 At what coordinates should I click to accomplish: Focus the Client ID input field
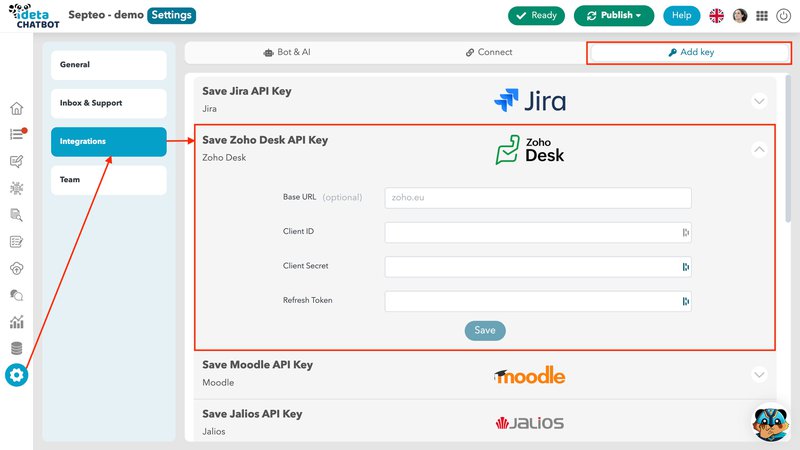pyautogui.click(x=538, y=233)
